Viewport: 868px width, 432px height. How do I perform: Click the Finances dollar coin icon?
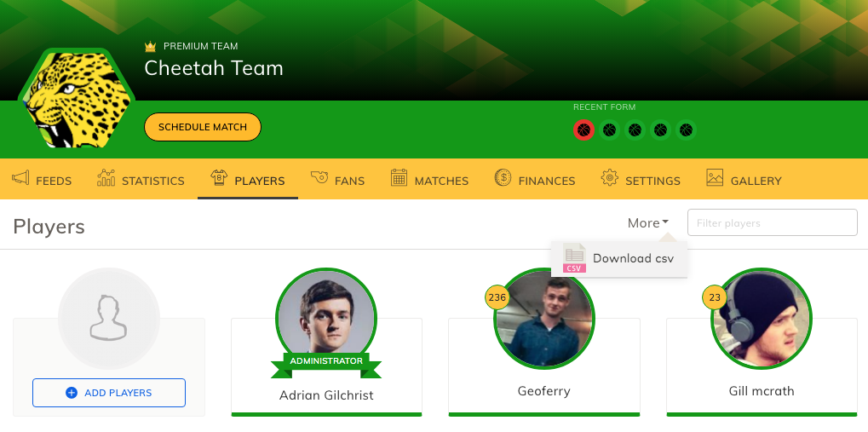(x=503, y=178)
